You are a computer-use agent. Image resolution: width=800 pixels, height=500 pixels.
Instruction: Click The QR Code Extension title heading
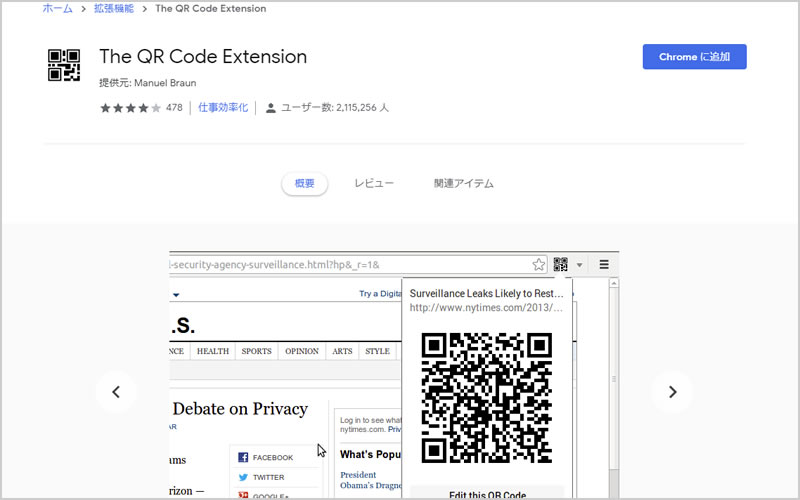pos(203,56)
